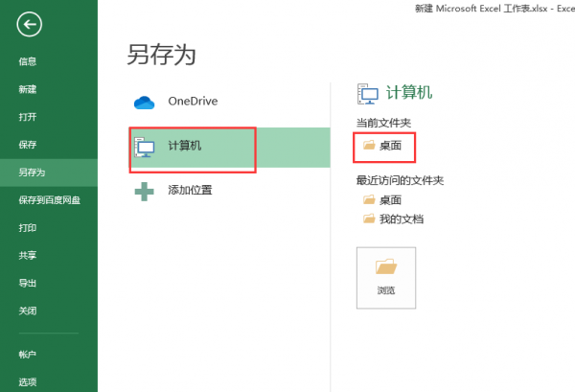Click the green plus icon for 添加位置
The width and height of the screenshot is (575, 392).
[144, 192]
